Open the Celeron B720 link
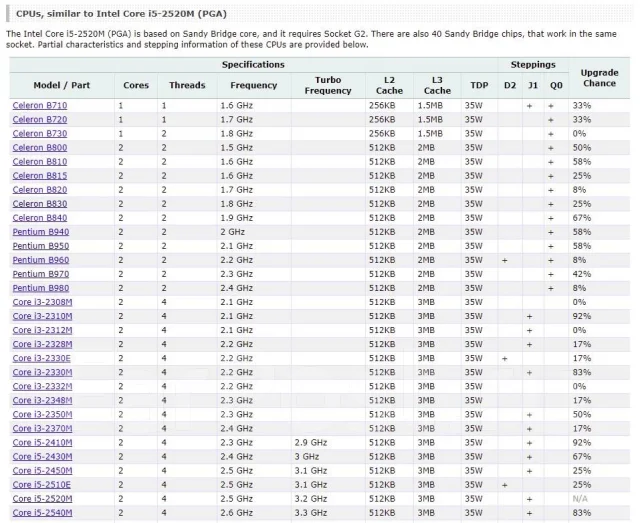Viewport: 640px width, 523px height. point(40,120)
